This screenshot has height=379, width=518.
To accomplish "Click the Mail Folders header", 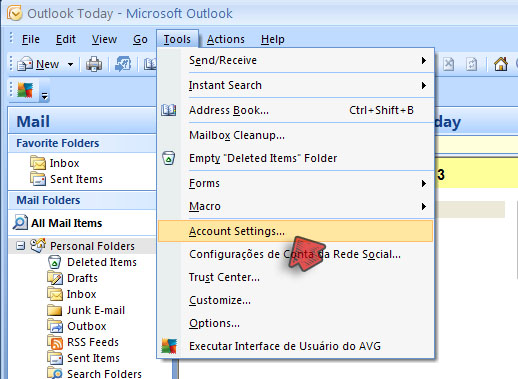I will (82, 200).
